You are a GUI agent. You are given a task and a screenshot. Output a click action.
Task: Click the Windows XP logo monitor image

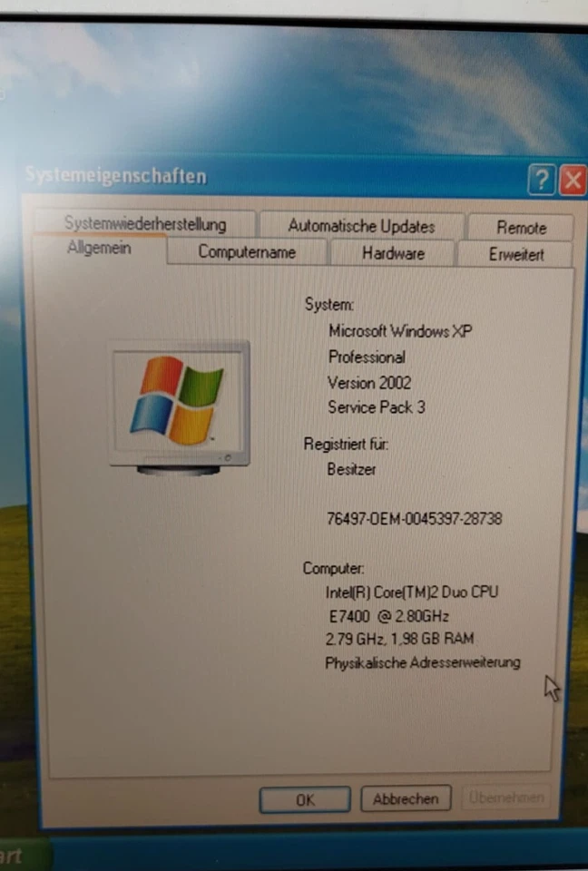tap(180, 407)
